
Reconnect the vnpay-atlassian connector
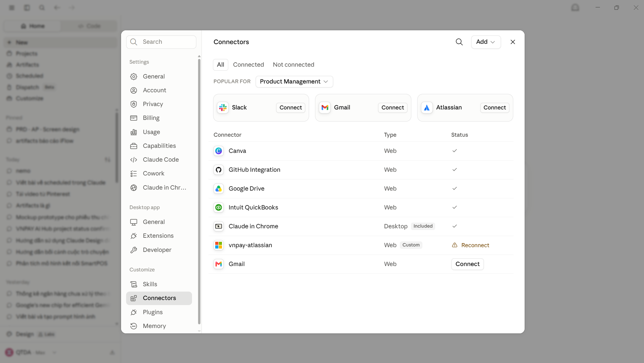pyautogui.click(x=471, y=245)
